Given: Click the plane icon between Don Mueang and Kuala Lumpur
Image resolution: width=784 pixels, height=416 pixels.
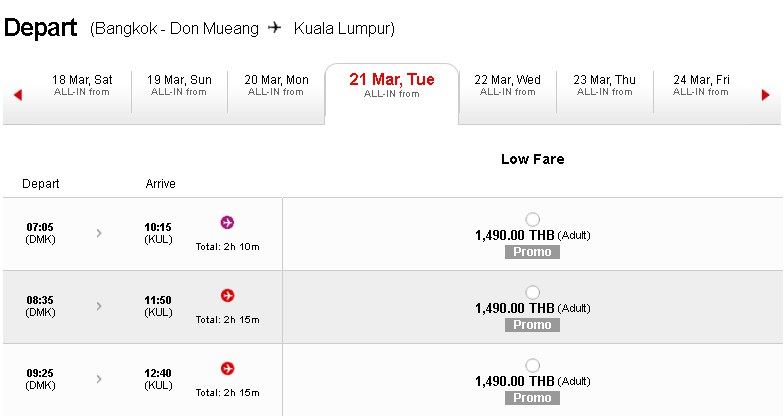Looking at the screenshot, I should (x=274, y=28).
